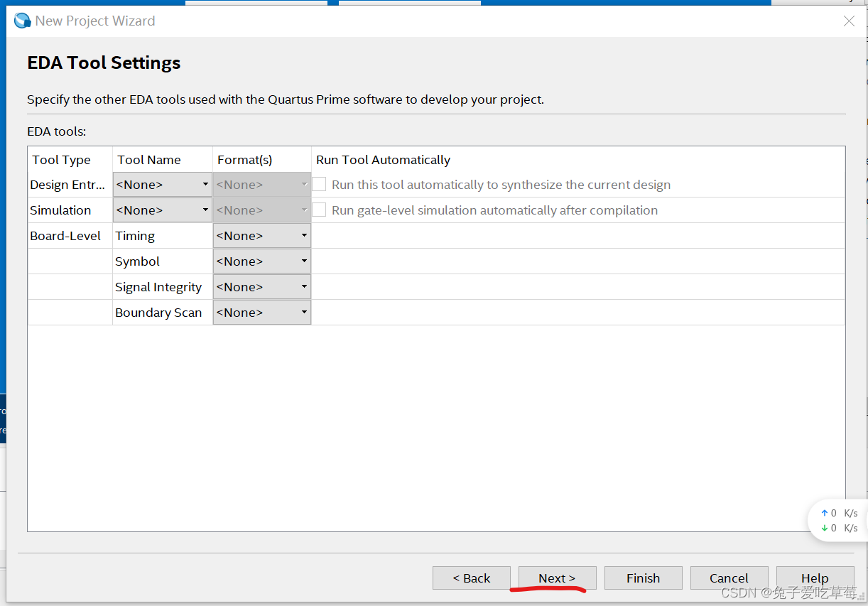Open the Boundary Scan format dropdown
Image resolution: width=868 pixels, height=606 pixels.
click(261, 313)
